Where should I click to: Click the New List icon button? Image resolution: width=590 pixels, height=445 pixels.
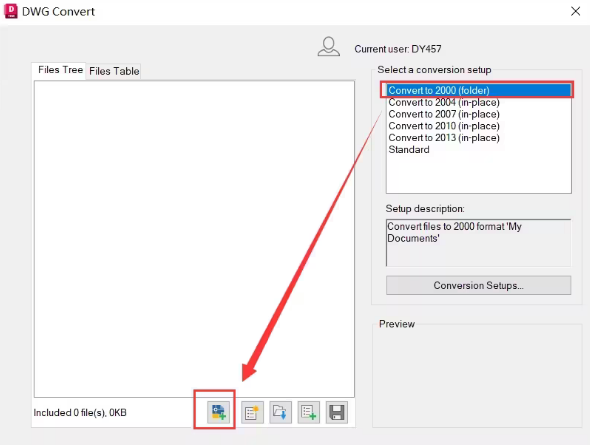click(x=252, y=412)
